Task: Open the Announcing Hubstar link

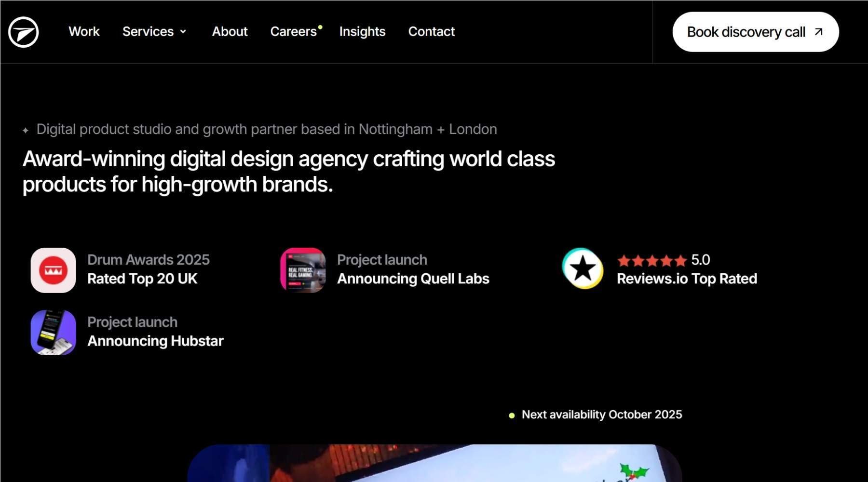Action: [155, 341]
